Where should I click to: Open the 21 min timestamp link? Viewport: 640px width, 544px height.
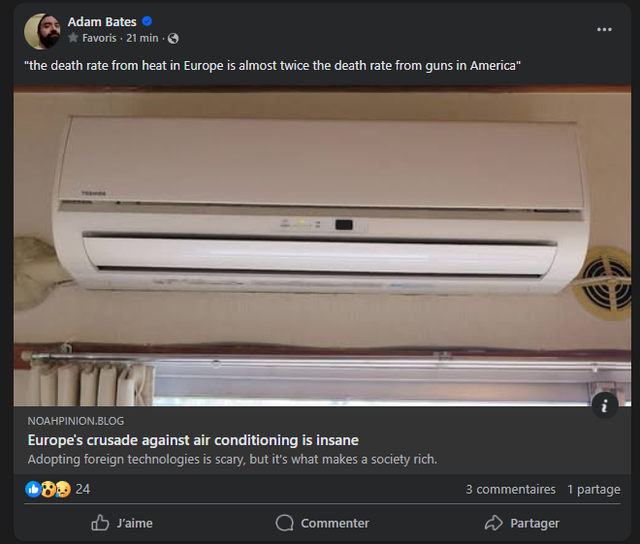142,38
